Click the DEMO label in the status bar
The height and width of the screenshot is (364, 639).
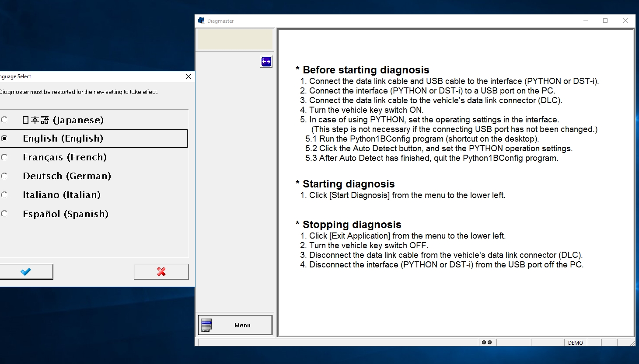pos(575,343)
